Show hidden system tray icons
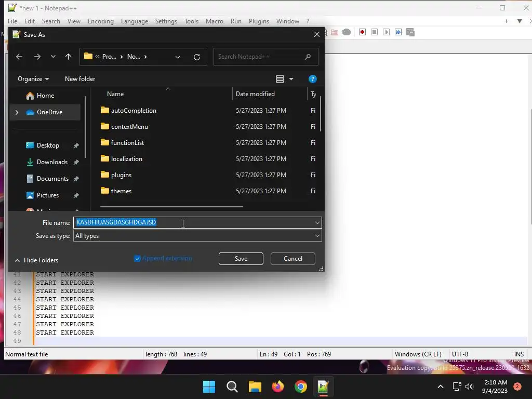Viewport: 532px width, 399px height. tap(441, 387)
